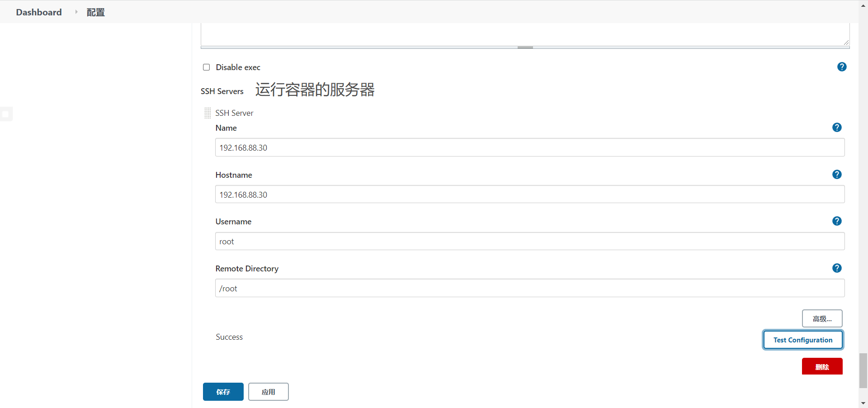Enable the Disable exec checkbox

coord(207,67)
